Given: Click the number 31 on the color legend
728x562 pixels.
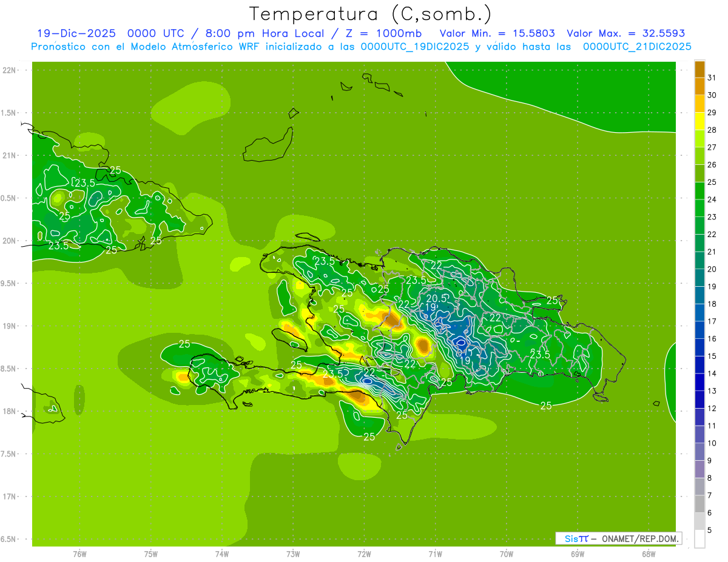Looking at the screenshot, I should (x=712, y=78).
